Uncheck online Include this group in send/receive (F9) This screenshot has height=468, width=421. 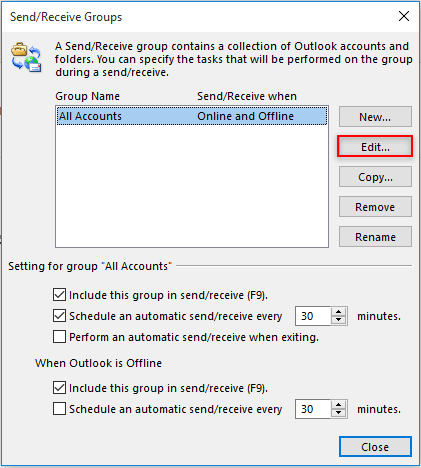click(59, 295)
